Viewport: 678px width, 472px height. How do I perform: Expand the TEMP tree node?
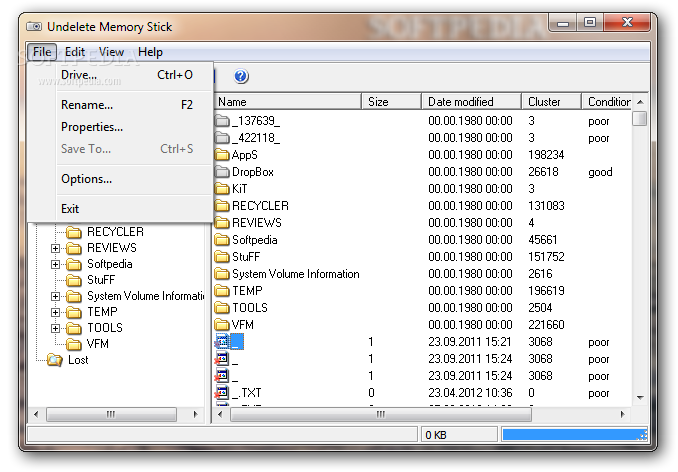click(55, 313)
